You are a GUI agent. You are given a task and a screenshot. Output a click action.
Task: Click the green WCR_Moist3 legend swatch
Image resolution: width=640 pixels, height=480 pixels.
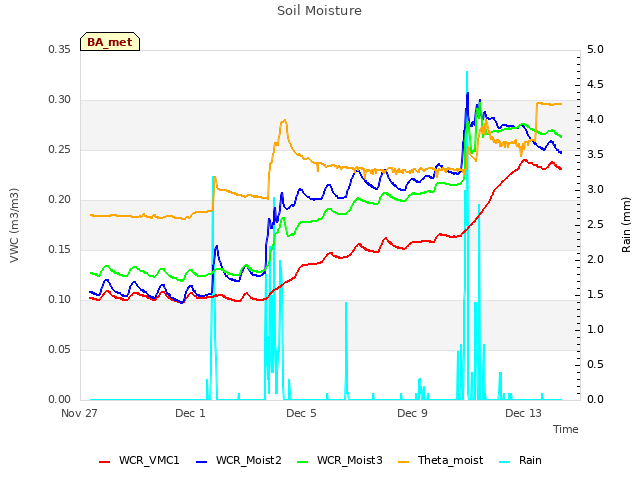click(x=302, y=462)
